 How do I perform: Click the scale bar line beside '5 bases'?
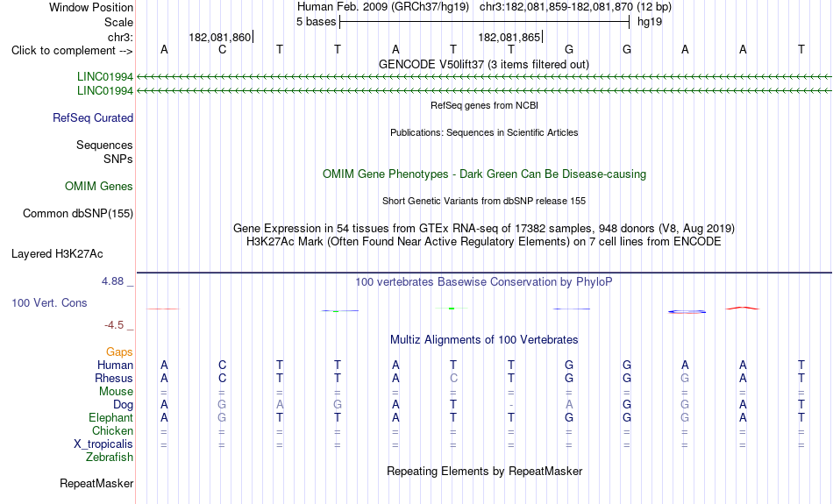[x=485, y=22]
